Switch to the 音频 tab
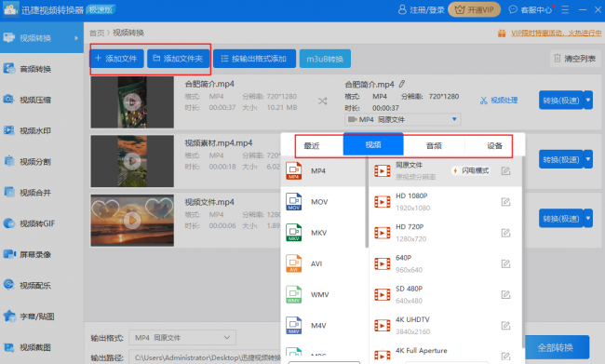 tap(434, 145)
